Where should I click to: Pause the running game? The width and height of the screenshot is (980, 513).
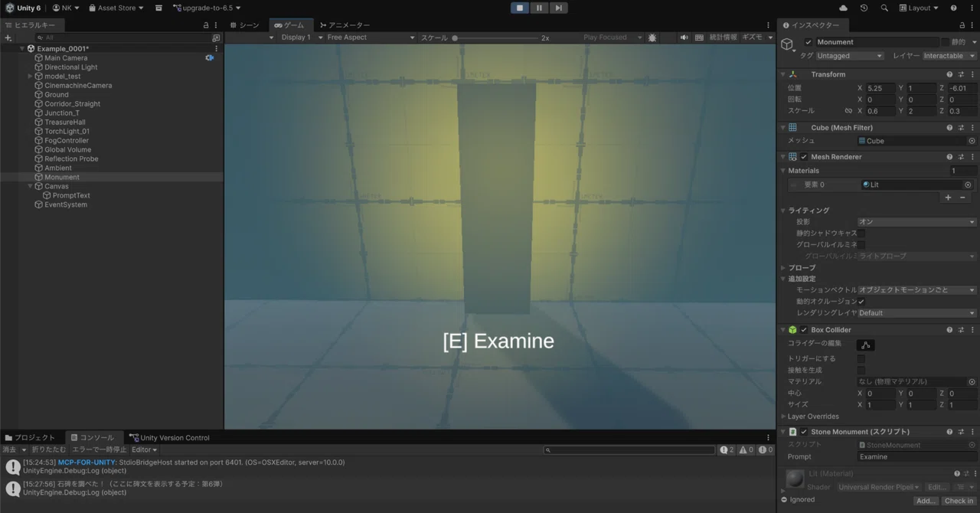pos(539,8)
